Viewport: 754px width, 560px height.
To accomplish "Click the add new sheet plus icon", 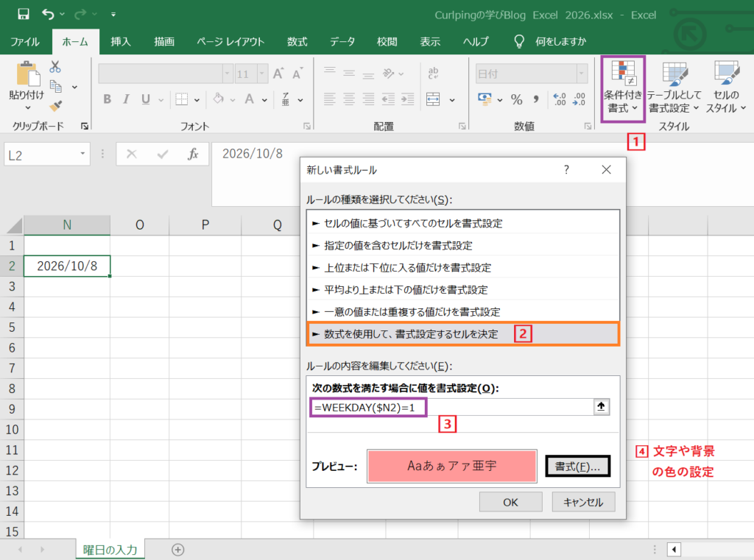I will click(178, 550).
